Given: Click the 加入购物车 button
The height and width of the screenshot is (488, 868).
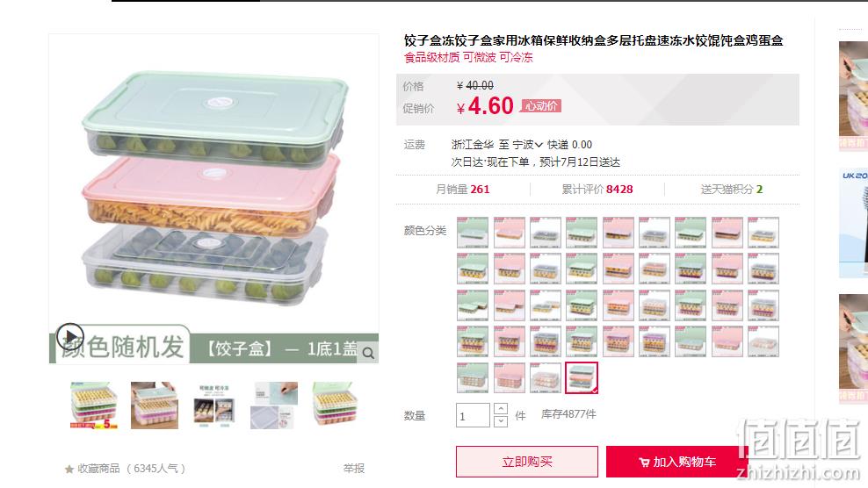Looking at the screenshot, I should tap(677, 462).
